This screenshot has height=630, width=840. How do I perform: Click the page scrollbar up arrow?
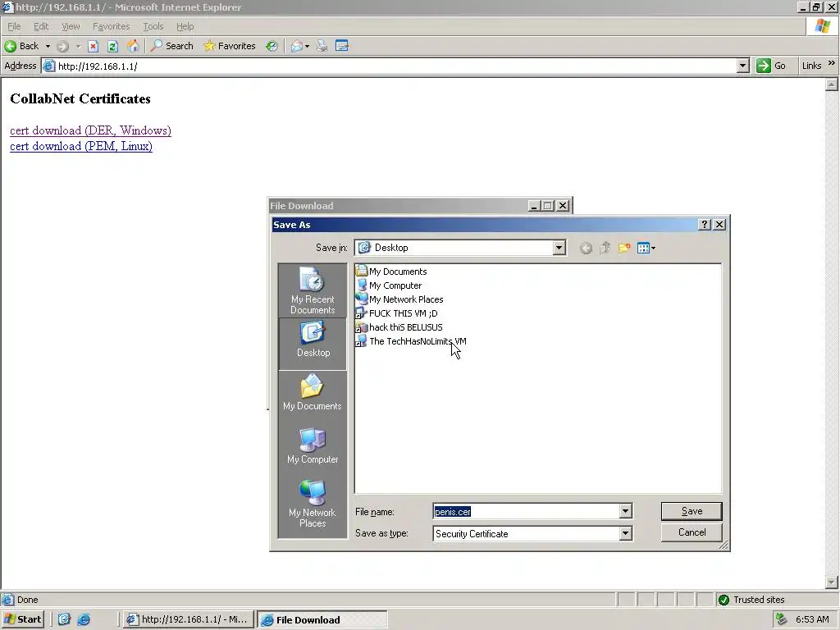click(832, 84)
